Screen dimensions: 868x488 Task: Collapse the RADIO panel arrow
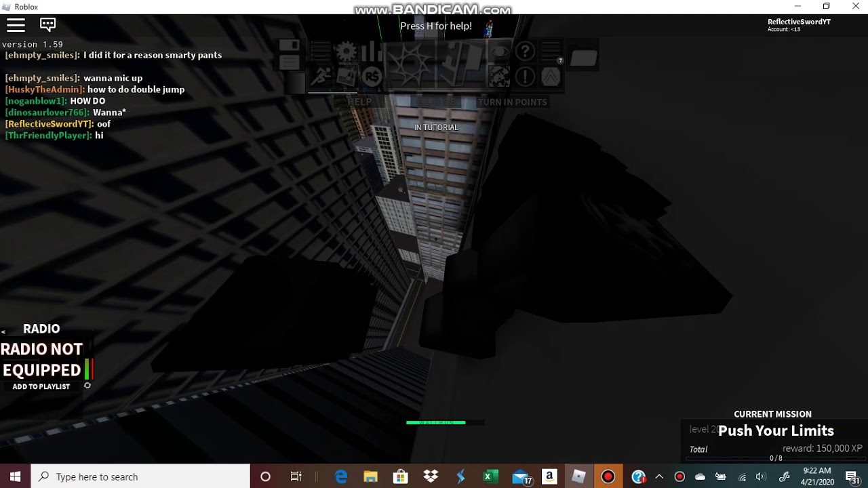3,331
